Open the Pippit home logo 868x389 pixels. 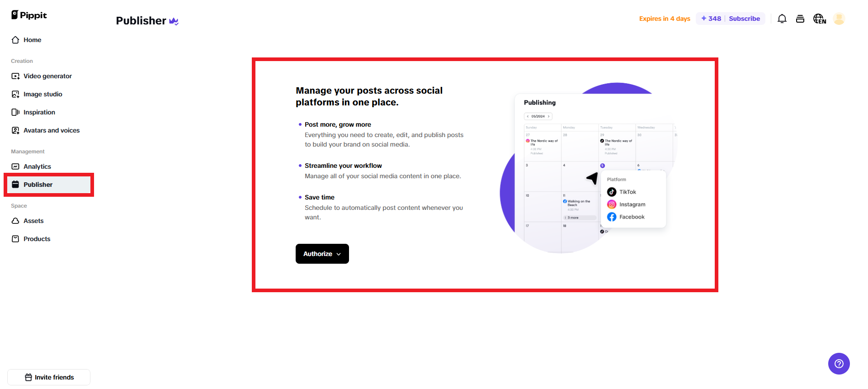28,15
